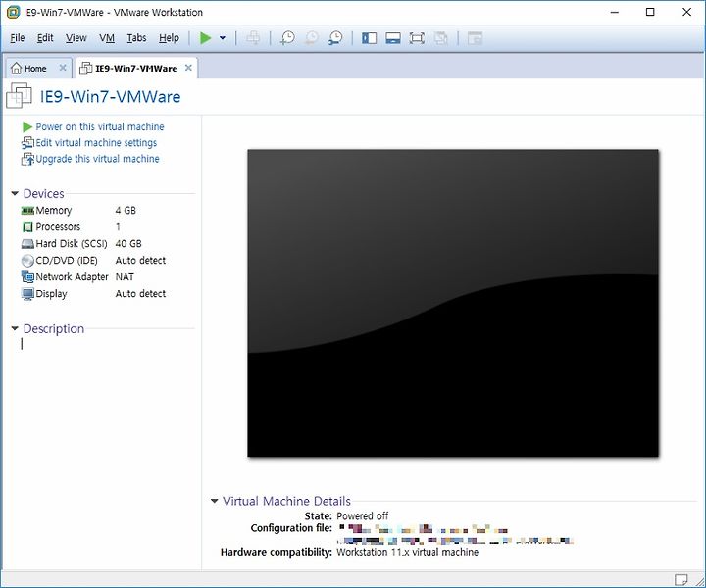Open the File menu
The image size is (706, 588).
(x=18, y=38)
